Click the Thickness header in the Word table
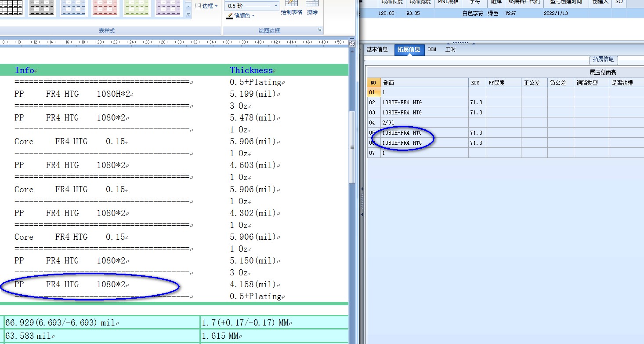 (251, 70)
